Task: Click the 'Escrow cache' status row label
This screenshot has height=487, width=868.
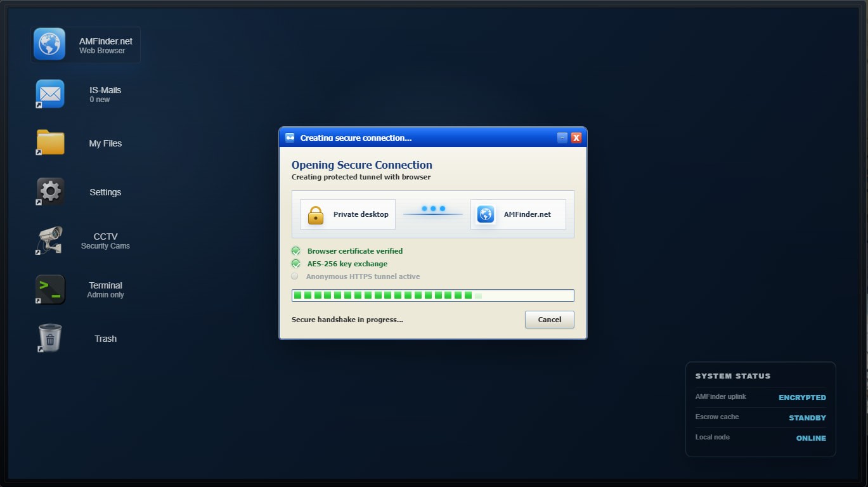Action: point(717,417)
